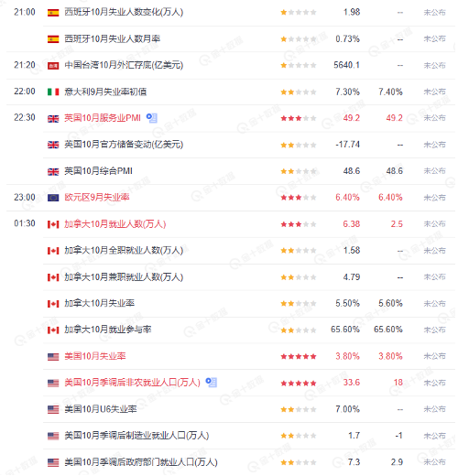
Task: Click the value 0.73%
Action: click(347, 38)
